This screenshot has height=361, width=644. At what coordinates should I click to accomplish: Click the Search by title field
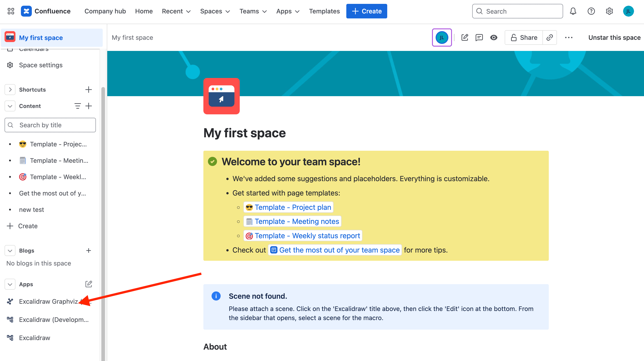[x=50, y=125]
